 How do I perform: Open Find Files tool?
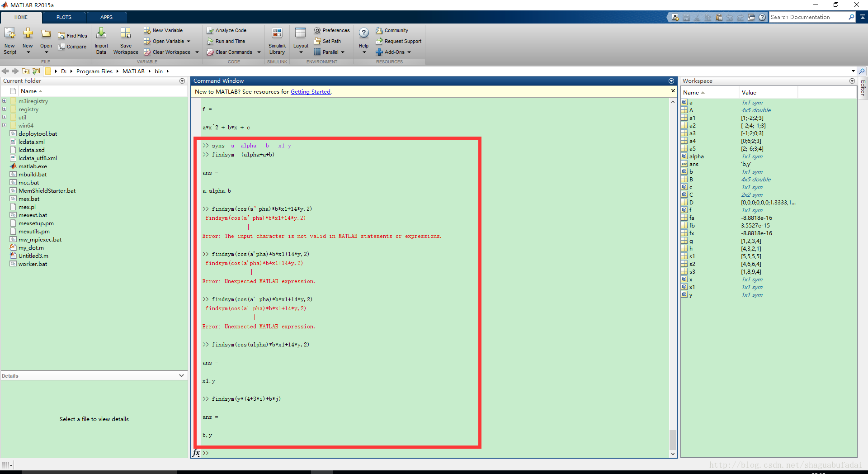click(x=72, y=36)
